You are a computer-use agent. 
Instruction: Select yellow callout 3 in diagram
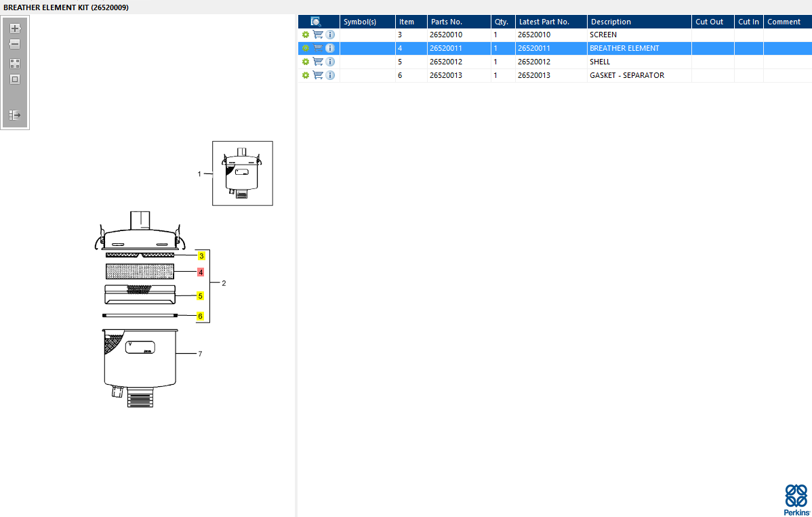(x=201, y=256)
